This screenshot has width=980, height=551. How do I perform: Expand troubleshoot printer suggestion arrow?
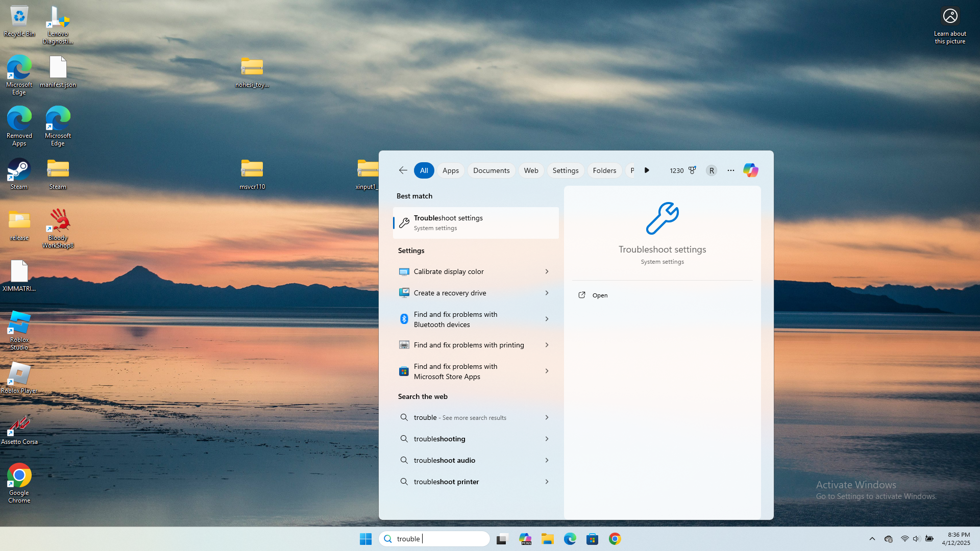click(x=547, y=482)
